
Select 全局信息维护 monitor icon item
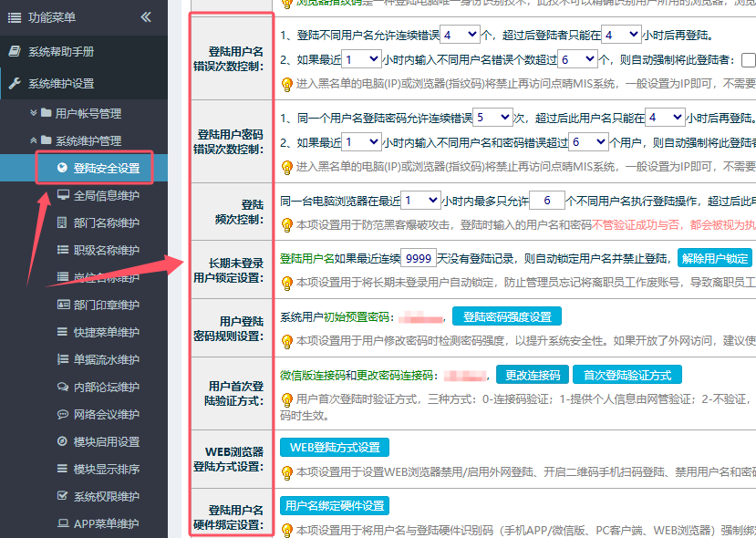point(106,196)
